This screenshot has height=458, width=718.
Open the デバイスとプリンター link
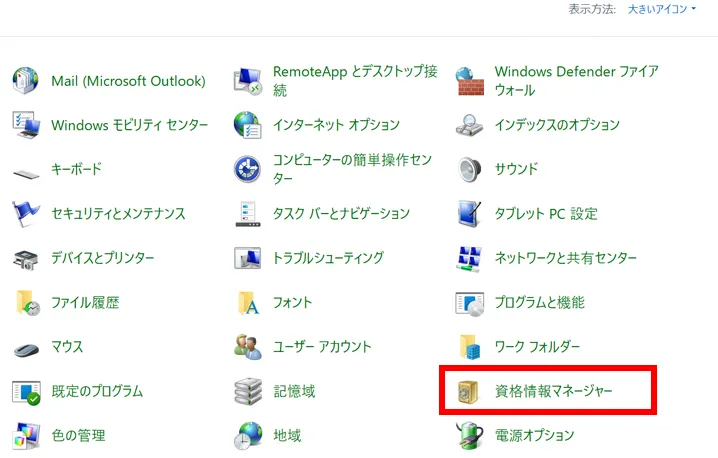pos(102,258)
